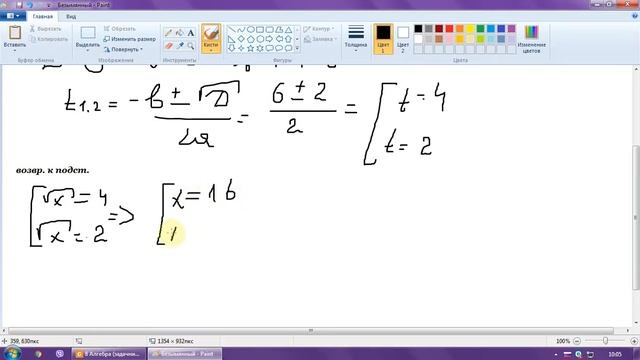Expand the Brushes (Кисти) dropdown arrow
640x360 pixels.
(211, 50)
